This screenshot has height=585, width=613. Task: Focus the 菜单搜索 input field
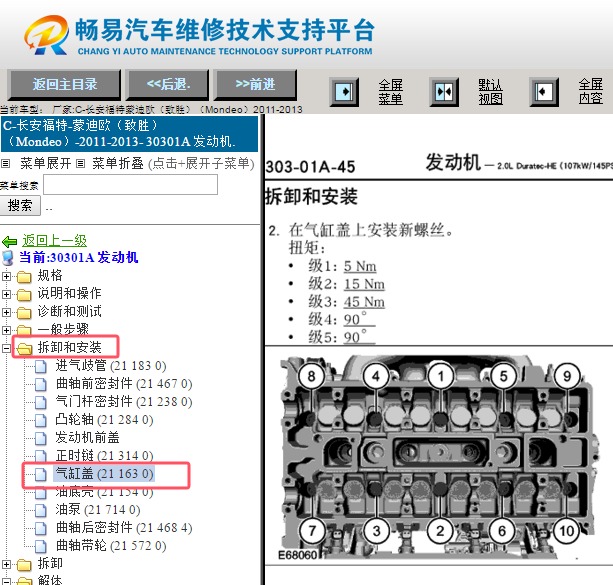[x=130, y=185]
